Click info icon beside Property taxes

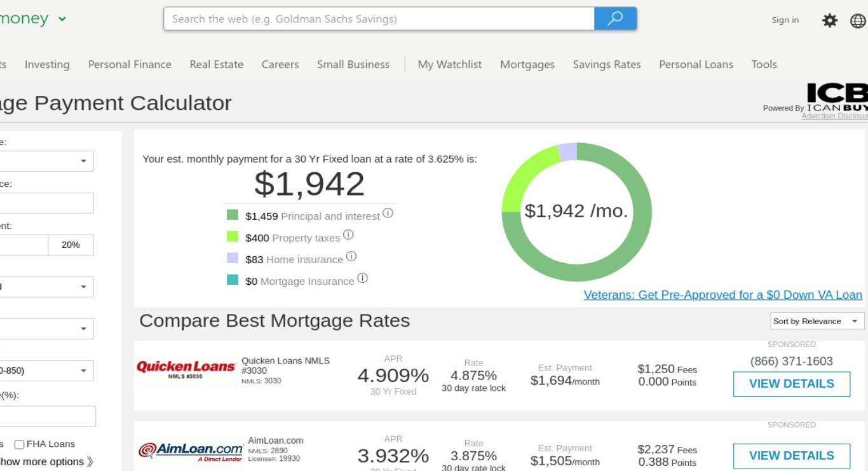pos(348,235)
